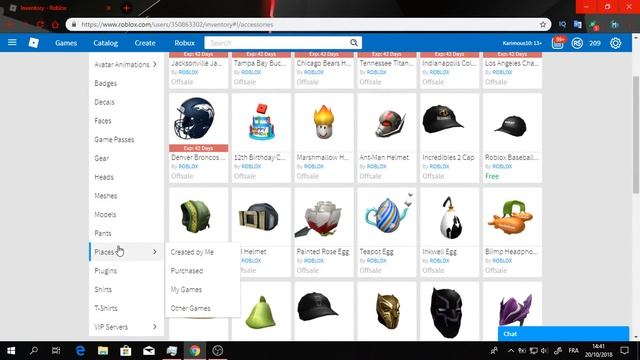Open the Chat panel bar
The image size is (640, 360).
point(563,333)
